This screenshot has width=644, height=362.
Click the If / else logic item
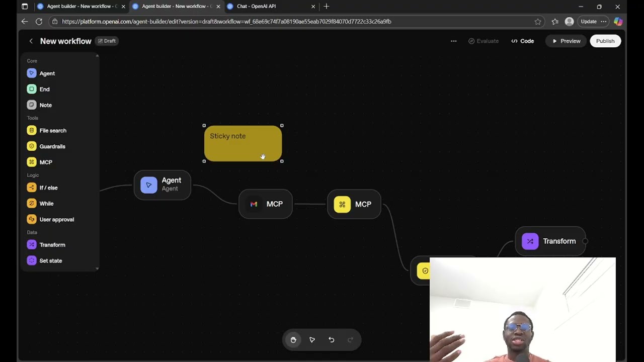point(48,188)
